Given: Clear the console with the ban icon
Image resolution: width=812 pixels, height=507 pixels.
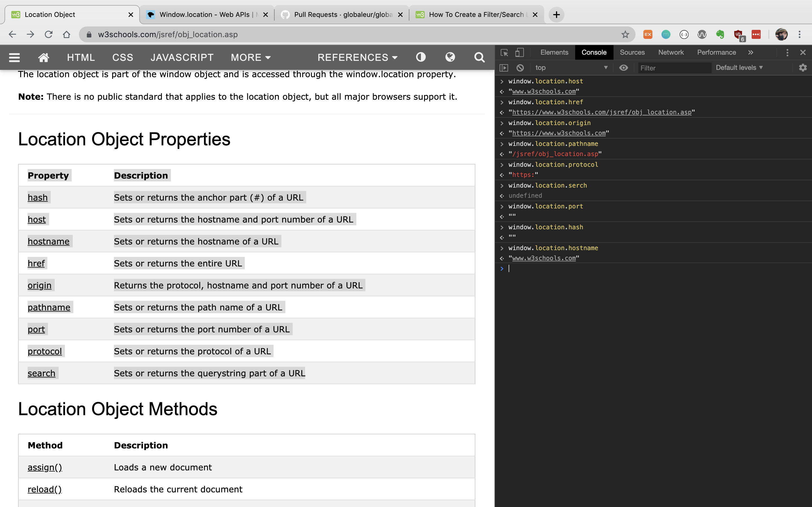Looking at the screenshot, I should [520, 68].
